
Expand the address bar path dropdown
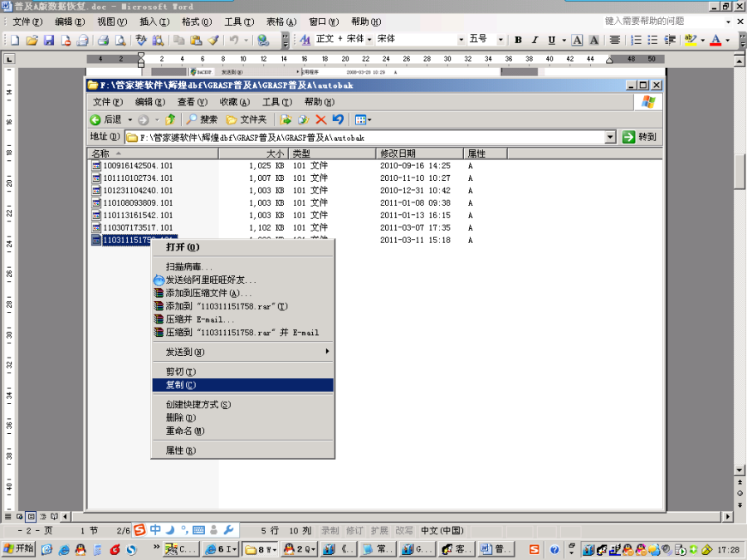coord(610,137)
